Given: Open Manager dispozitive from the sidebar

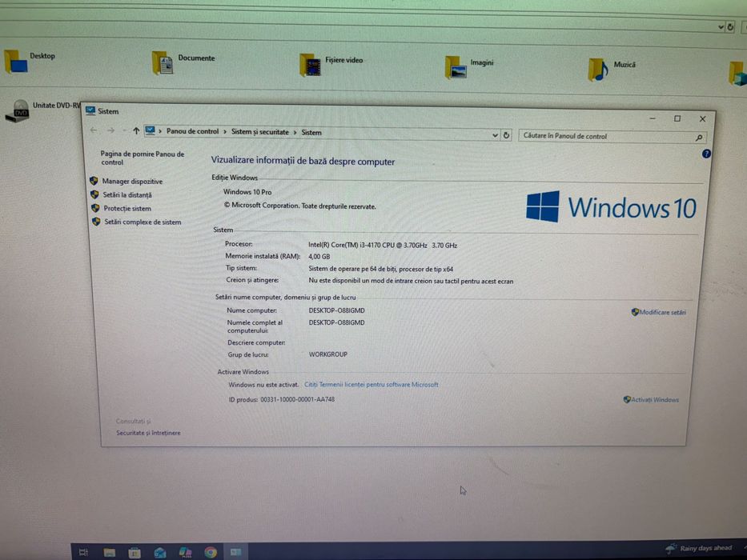Looking at the screenshot, I should (x=132, y=182).
